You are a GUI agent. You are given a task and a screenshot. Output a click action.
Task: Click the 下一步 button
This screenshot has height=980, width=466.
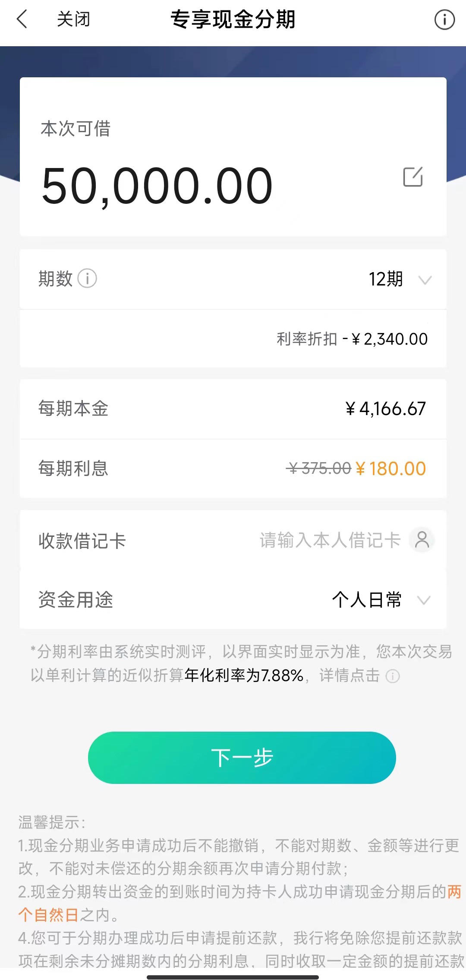click(242, 758)
